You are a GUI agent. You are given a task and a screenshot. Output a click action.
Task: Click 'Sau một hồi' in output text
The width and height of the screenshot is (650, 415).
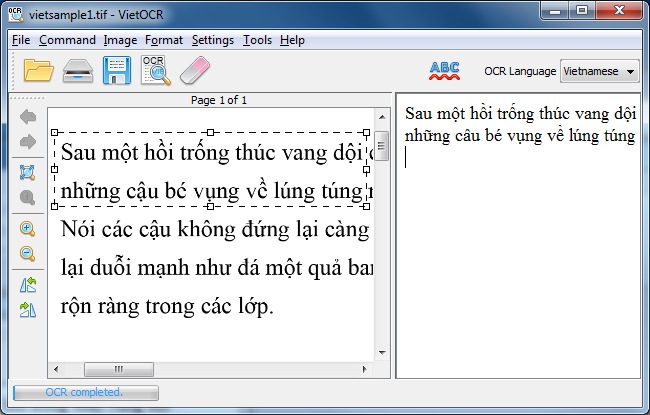click(448, 114)
